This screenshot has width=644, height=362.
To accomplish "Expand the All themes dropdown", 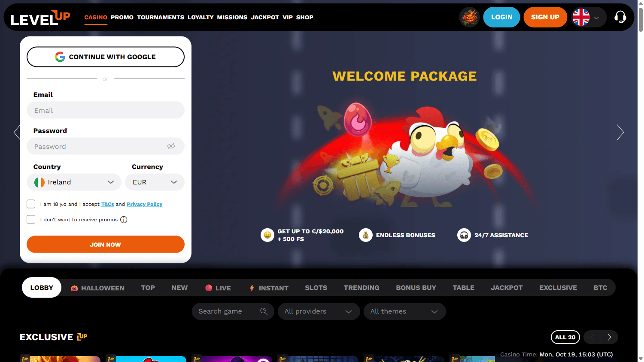I will (404, 311).
